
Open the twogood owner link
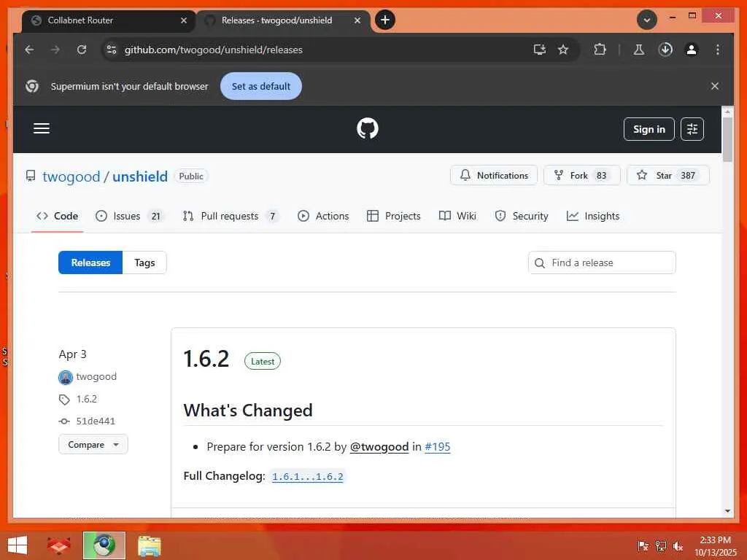coord(71,176)
